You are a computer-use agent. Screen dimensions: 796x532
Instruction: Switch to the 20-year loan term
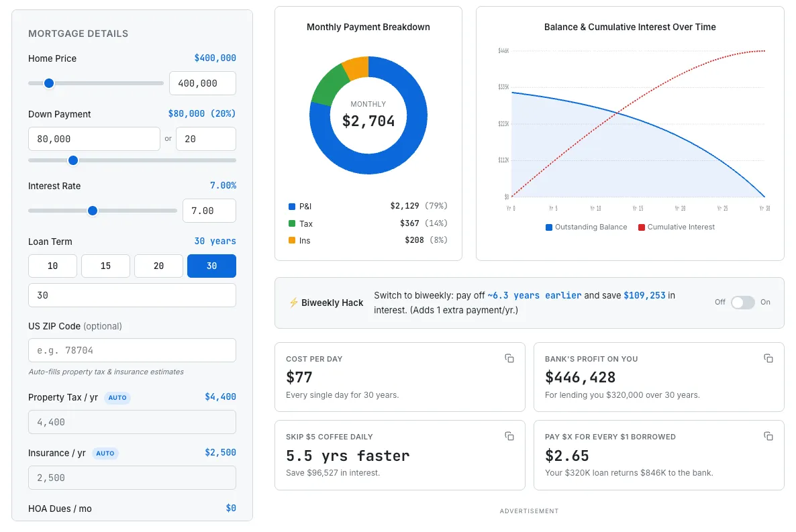coord(158,266)
